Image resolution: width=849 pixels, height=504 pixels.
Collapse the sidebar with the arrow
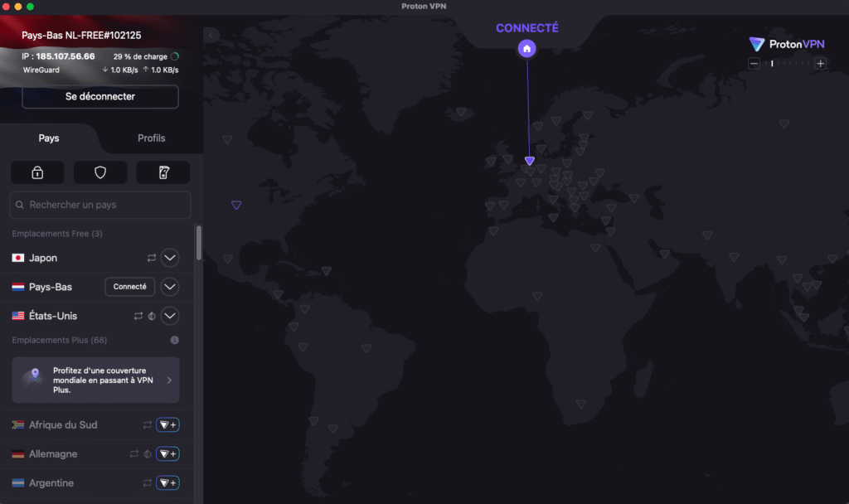pos(211,35)
